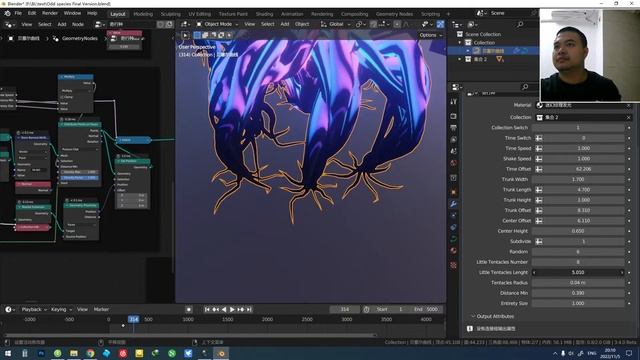Open the timeline Marker menu
Viewport: 640px width, 360px height.
pyautogui.click(x=101, y=309)
